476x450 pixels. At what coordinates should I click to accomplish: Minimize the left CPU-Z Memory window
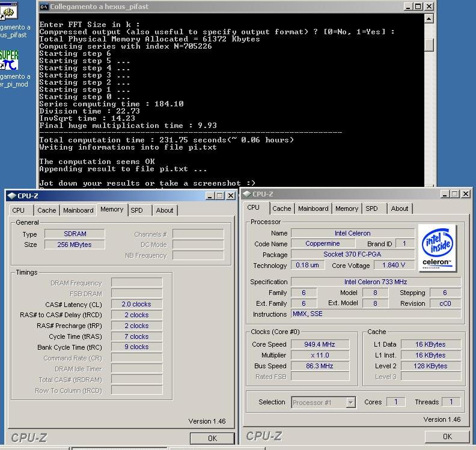tap(210, 196)
